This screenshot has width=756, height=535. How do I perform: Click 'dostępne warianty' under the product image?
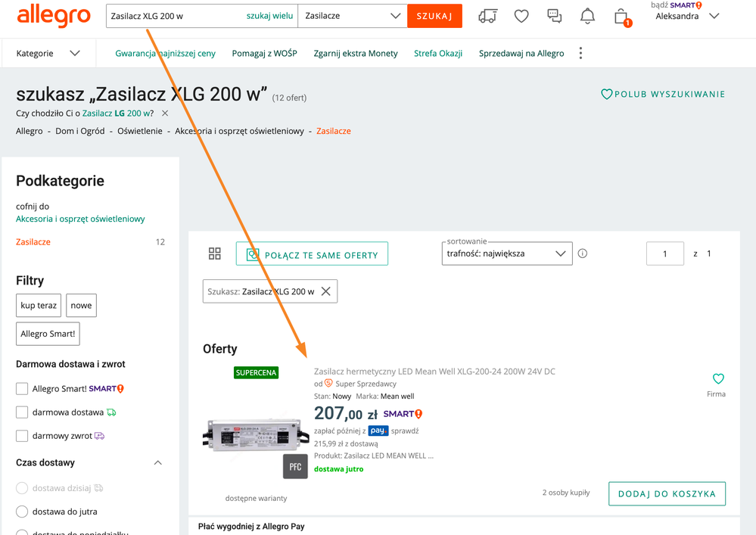click(256, 498)
